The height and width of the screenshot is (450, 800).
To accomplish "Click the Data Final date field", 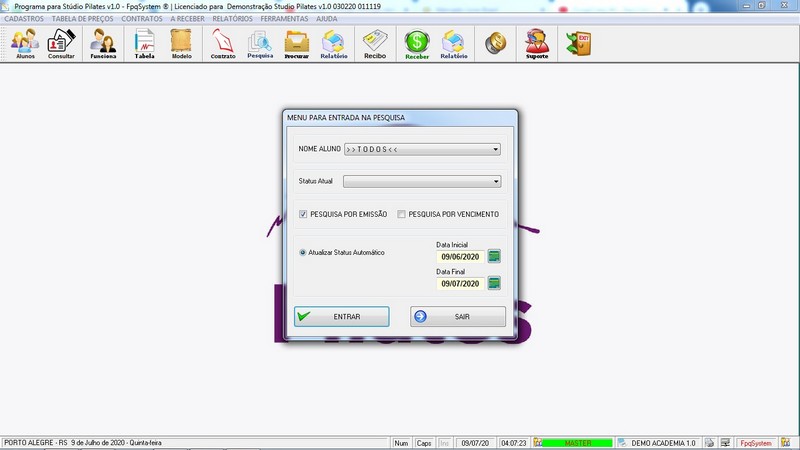I will pyautogui.click(x=460, y=284).
